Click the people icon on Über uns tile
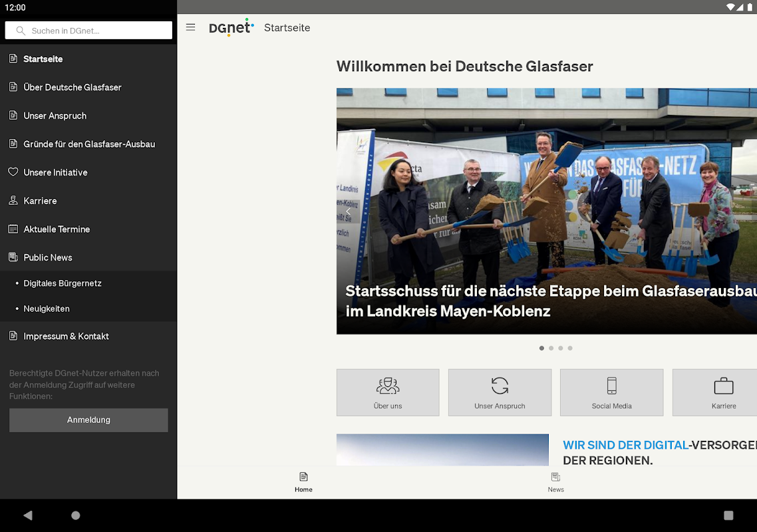 pyautogui.click(x=388, y=386)
